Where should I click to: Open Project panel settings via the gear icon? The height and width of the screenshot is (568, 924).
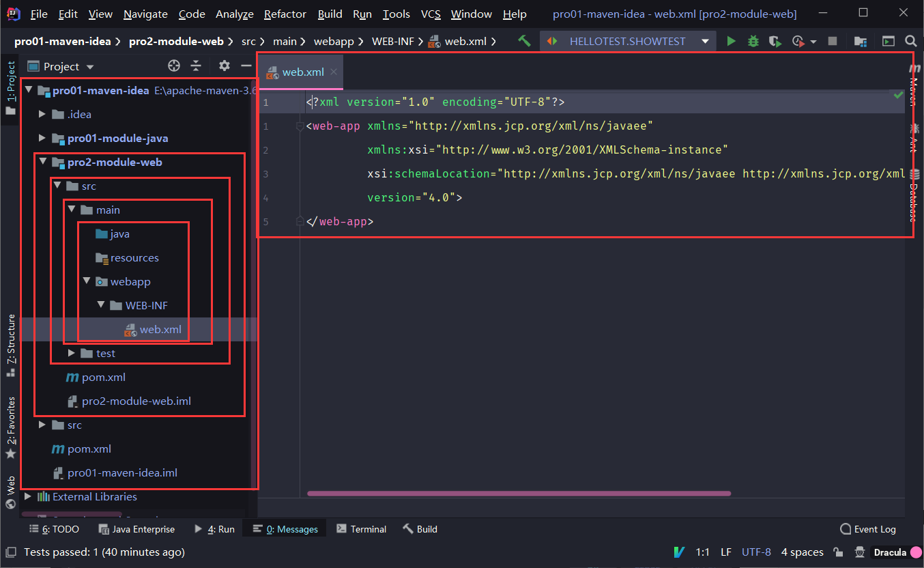click(225, 66)
